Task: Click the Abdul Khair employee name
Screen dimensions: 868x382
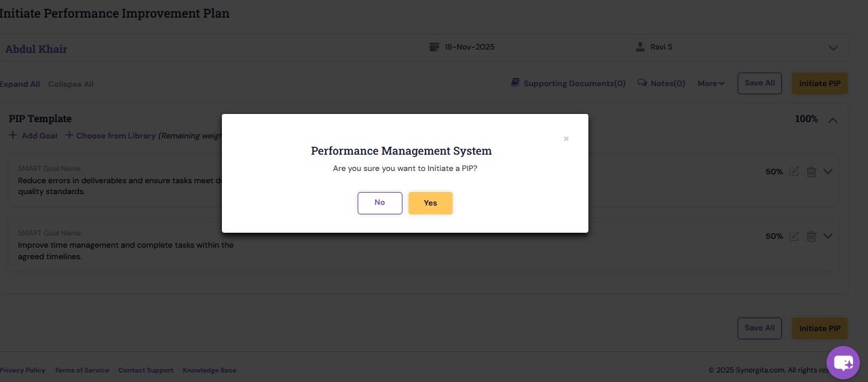Action: point(37,49)
